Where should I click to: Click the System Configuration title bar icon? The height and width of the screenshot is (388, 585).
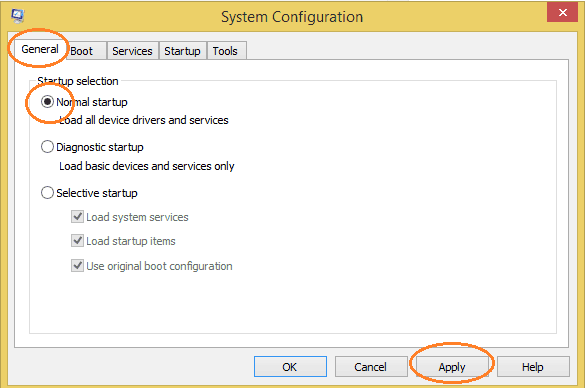(18, 16)
